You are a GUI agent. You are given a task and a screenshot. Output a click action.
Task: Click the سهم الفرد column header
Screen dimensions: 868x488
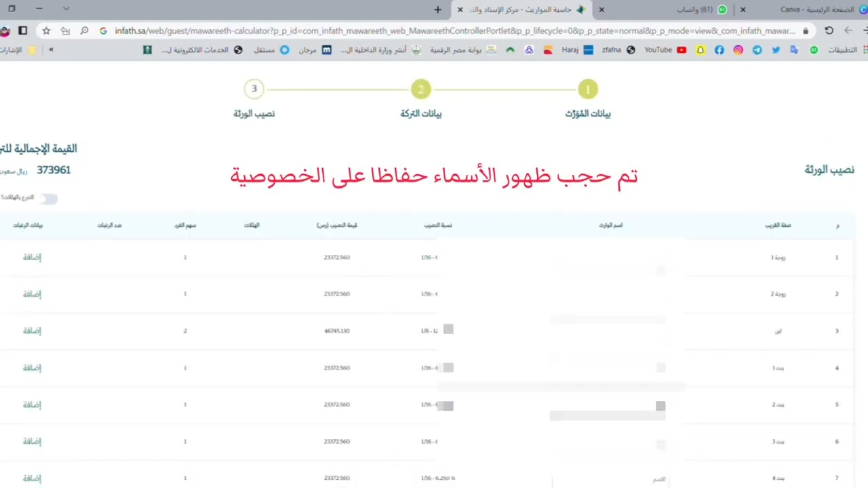(185, 225)
